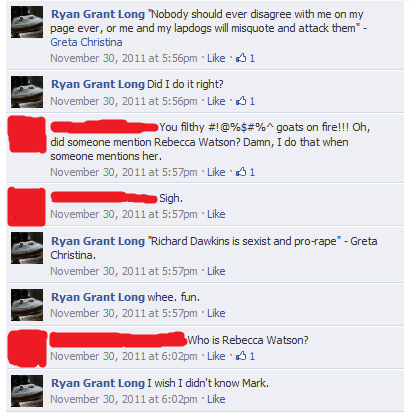Open Ryan Grant Long's name on 'Did I do it right?'
412x413 pixels.
[98, 84]
